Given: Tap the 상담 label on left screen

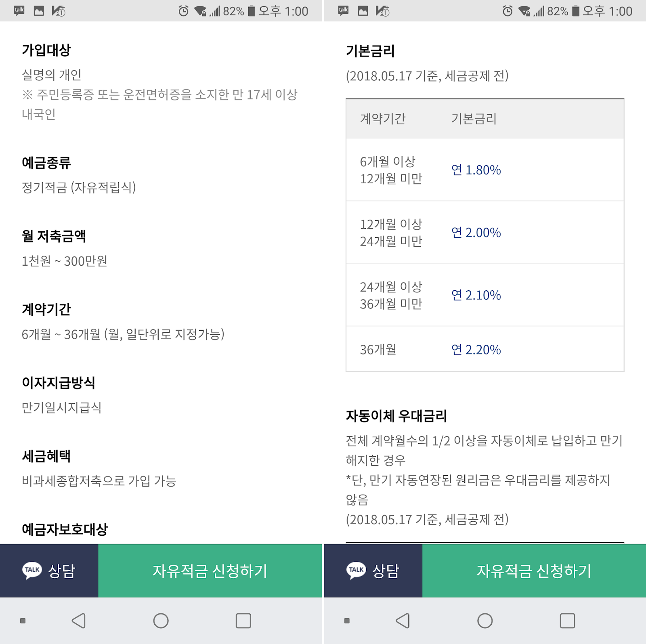Looking at the screenshot, I should [x=62, y=571].
